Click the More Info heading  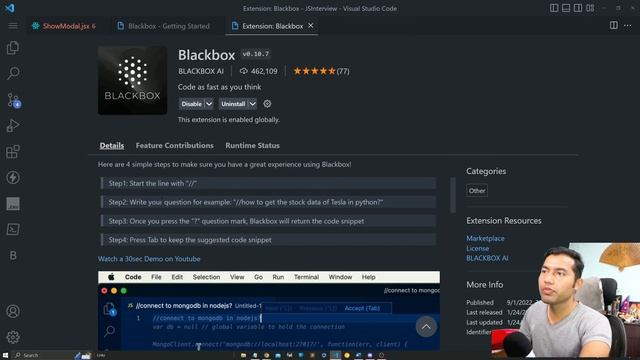point(484,284)
